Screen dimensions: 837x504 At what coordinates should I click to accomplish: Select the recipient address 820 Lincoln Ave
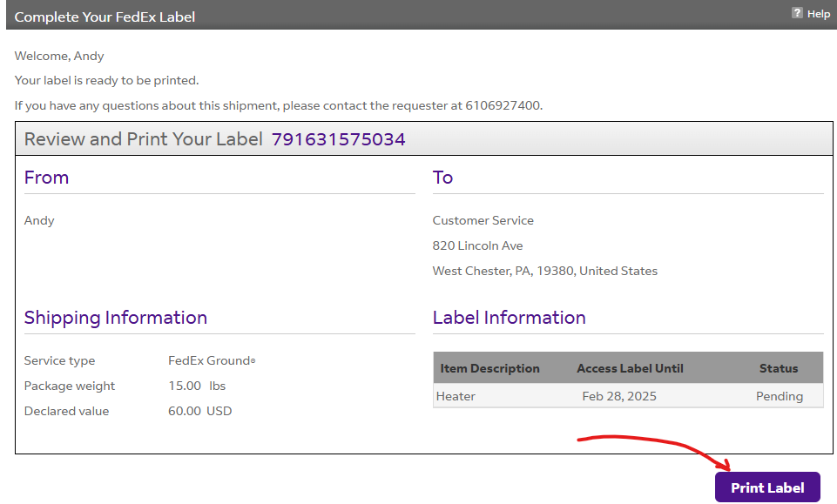[x=477, y=245]
